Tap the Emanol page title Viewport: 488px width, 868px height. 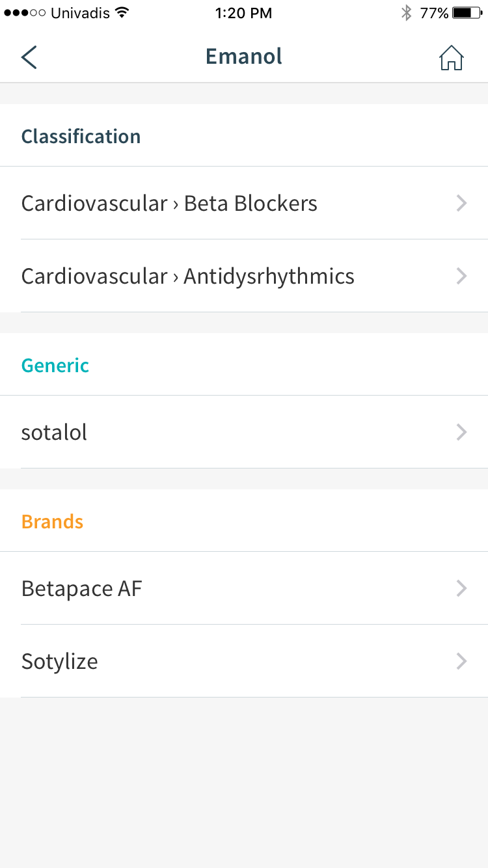click(x=244, y=57)
